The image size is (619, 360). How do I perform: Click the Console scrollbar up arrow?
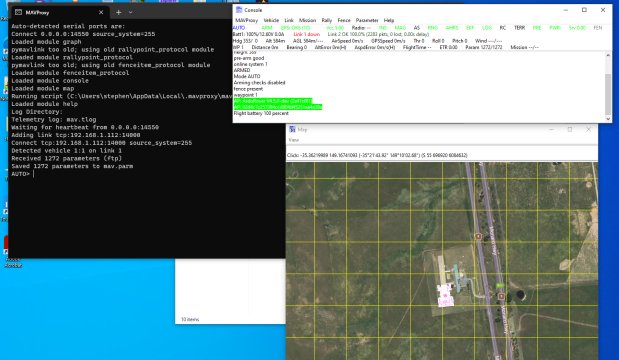tap(608, 55)
